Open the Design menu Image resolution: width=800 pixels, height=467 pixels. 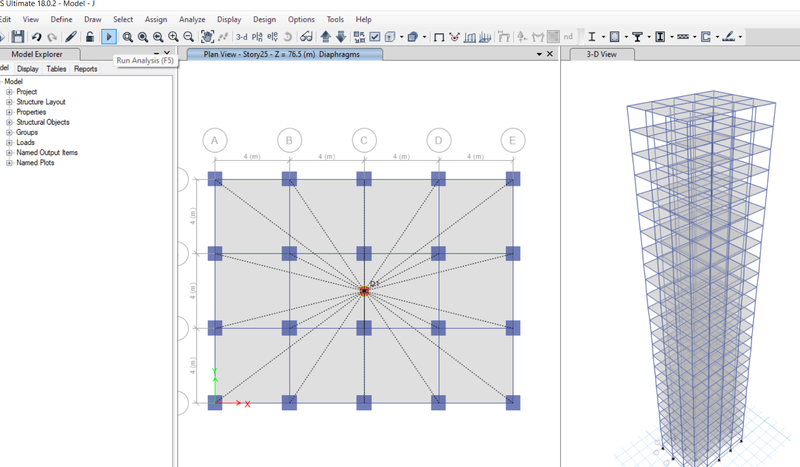tap(264, 19)
